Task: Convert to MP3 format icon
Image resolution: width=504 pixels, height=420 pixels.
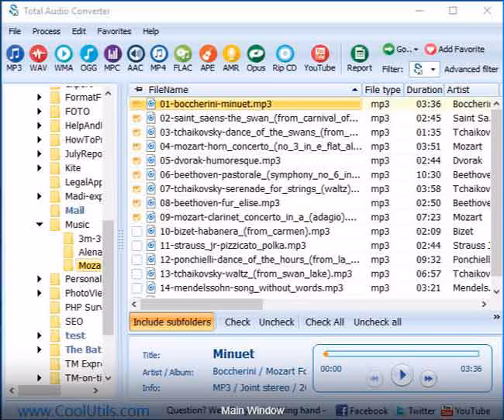Action: pos(15,53)
